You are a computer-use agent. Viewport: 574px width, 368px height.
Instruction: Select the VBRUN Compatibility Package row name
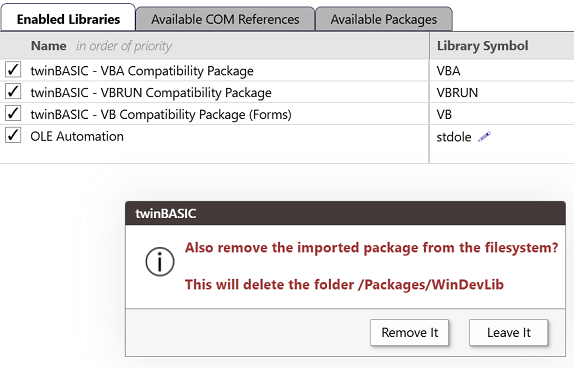[151, 93]
